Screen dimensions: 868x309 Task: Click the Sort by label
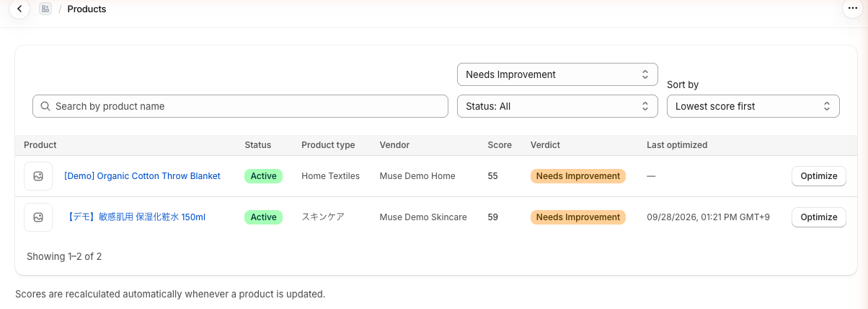[x=683, y=84]
